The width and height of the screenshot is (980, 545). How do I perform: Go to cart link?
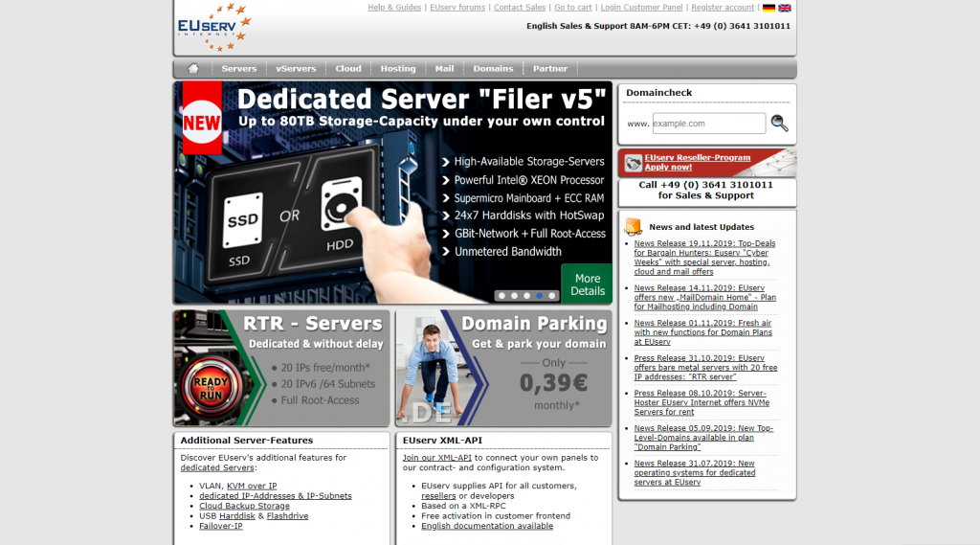tap(573, 8)
